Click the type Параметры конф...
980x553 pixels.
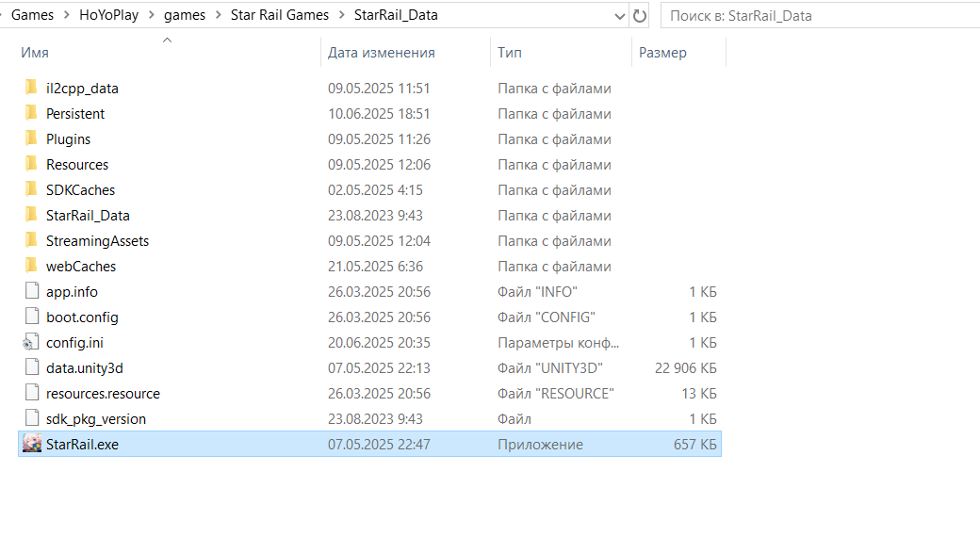558,343
